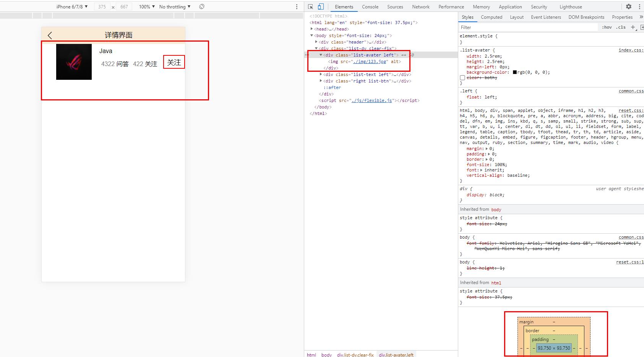Click the html breadcrumb item
The image size is (644, 357).
[311, 355]
